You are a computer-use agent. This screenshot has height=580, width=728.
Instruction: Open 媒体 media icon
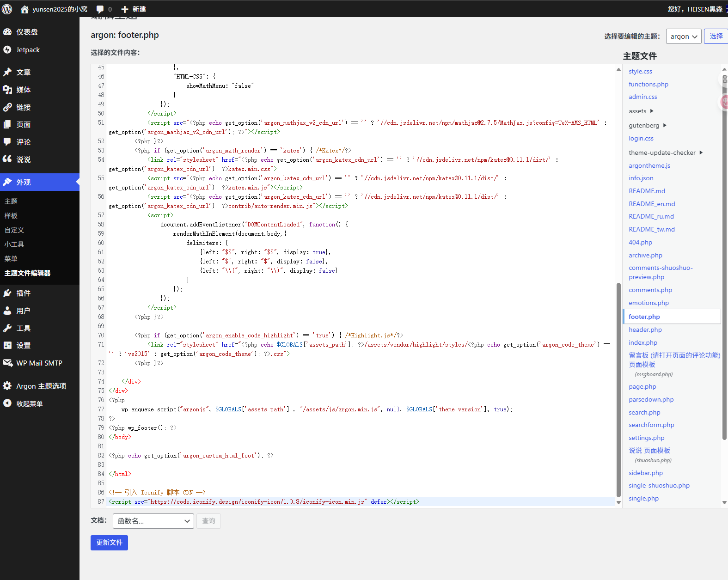tap(7, 90)
